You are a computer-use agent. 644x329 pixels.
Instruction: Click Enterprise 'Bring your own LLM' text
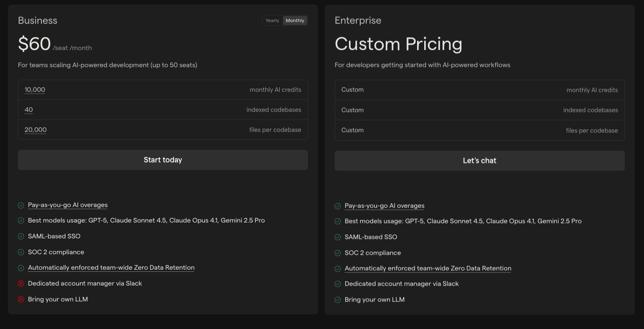[x=374, y=300]
